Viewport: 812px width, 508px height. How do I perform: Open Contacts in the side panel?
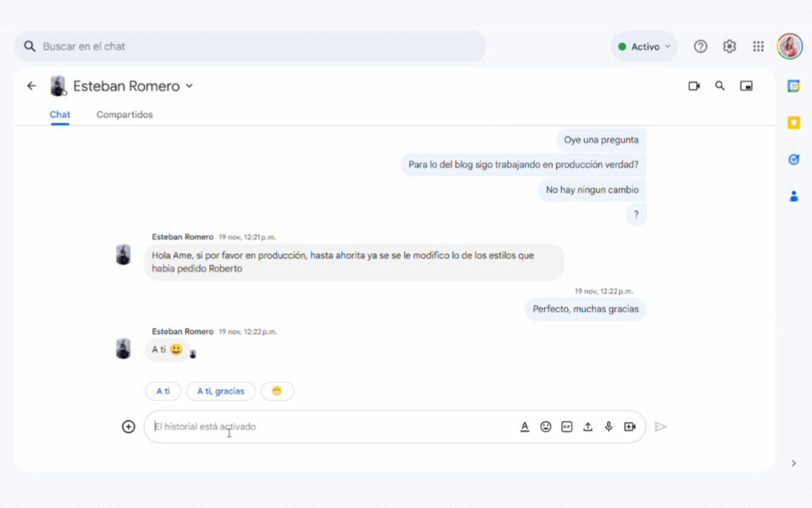tap(794, 196)
